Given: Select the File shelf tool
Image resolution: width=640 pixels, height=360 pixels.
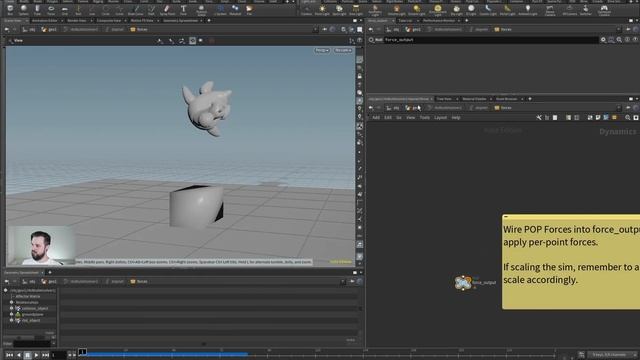Looking at the screenshot, I should pyautogui.click(x=249, y=9).
